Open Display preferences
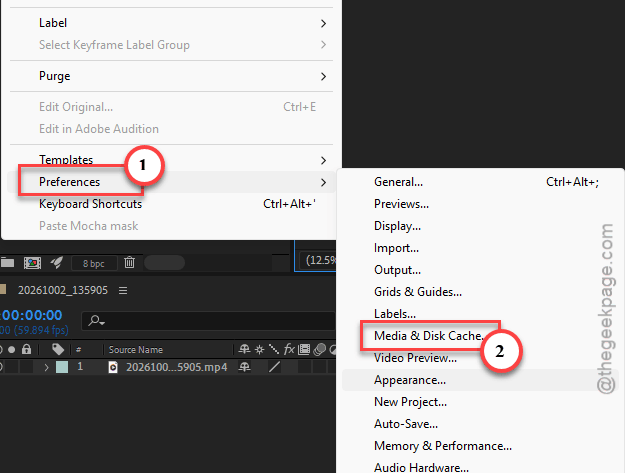Screen dimensions: 625x473 click(480, 226)
